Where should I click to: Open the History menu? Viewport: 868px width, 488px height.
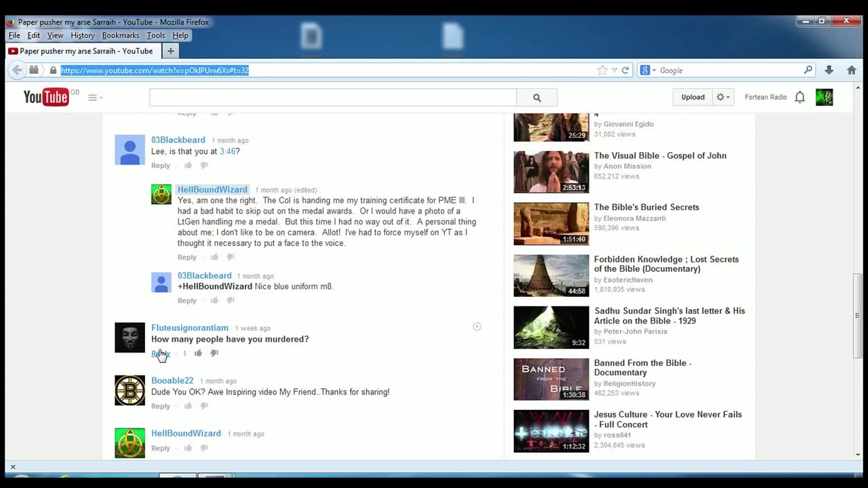[x=83, y=35]
